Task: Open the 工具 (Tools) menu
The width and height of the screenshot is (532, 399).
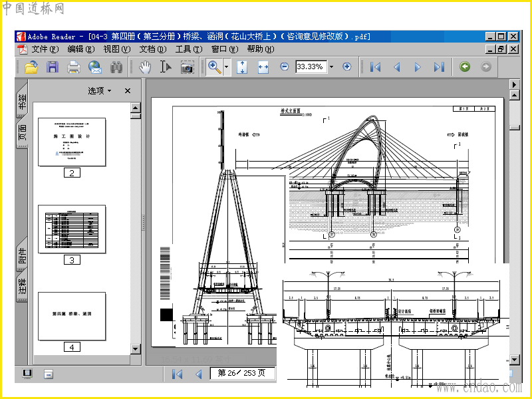Action: [188, 49]
